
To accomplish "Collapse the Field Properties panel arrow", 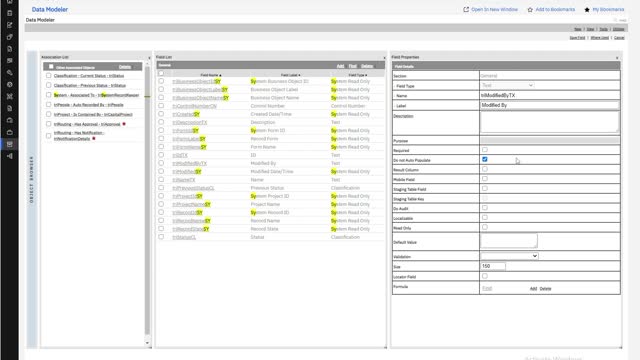I will pyautogui.click(x=617, y=58).
